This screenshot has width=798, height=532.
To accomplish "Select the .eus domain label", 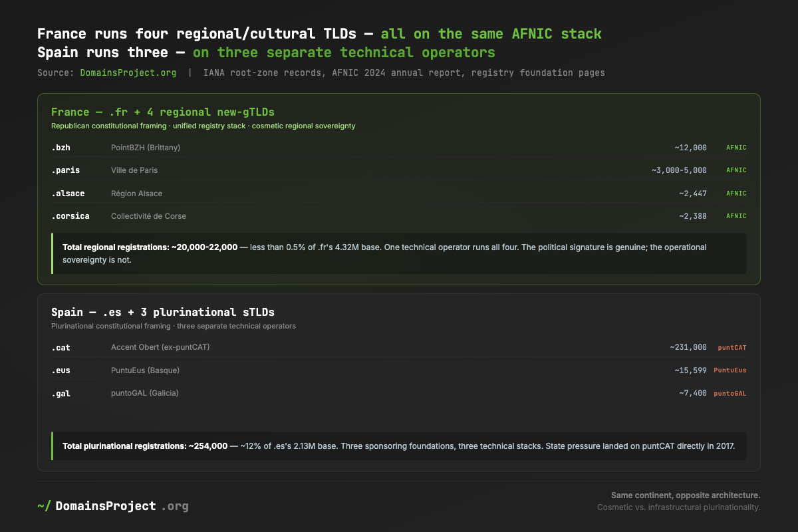I will point(61,370).
